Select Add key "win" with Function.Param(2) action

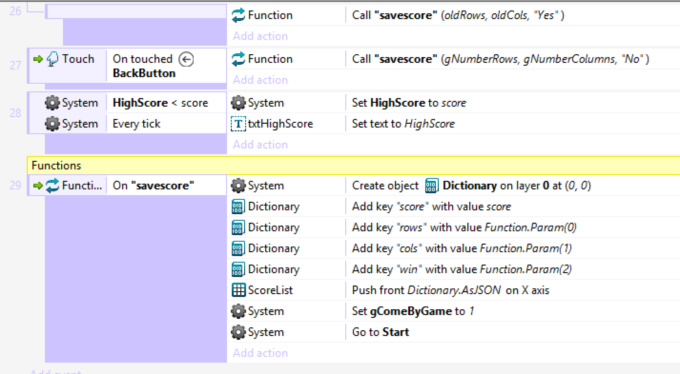[462, 269]
